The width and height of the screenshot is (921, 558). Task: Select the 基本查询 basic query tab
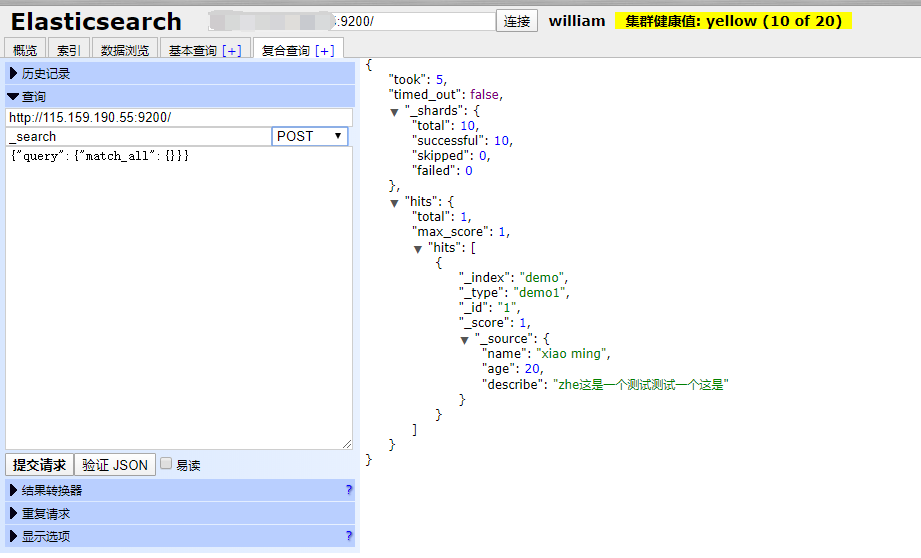193,51
